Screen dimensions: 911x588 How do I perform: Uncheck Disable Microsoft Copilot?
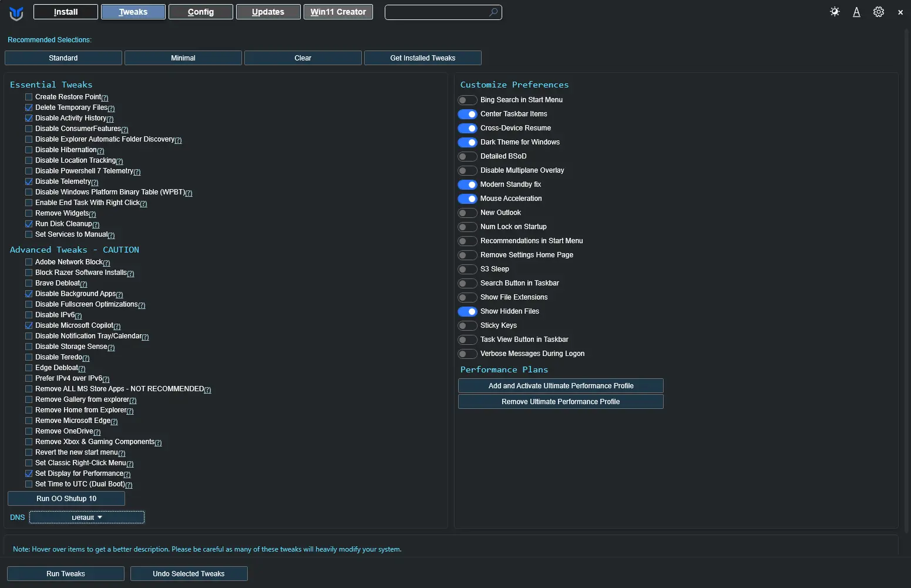click(x=29, y=325)
